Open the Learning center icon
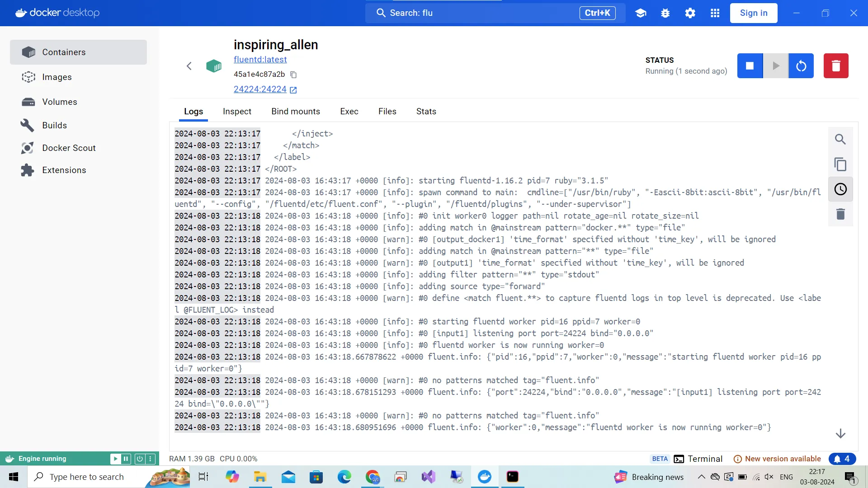Image resolution: width=868 pixels, height=488 pixels. [641, 13]
